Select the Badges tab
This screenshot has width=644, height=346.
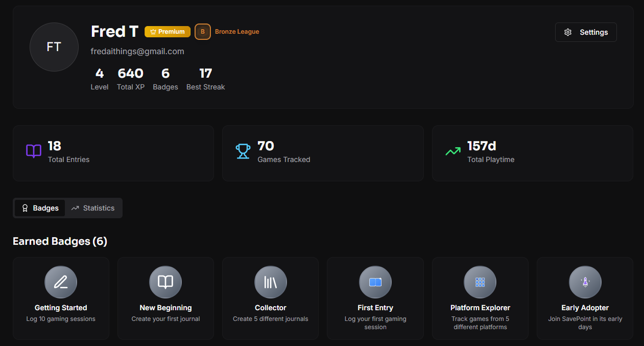pos(39,208)
